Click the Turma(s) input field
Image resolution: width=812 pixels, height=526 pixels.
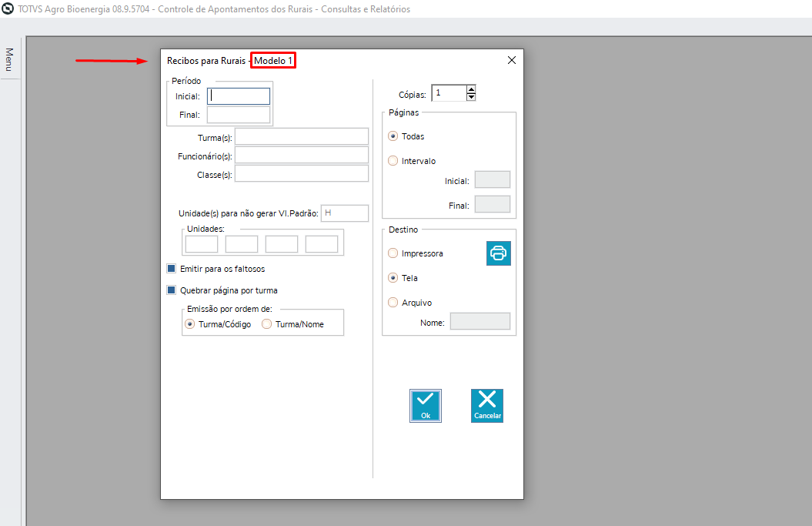click(302, 137)
